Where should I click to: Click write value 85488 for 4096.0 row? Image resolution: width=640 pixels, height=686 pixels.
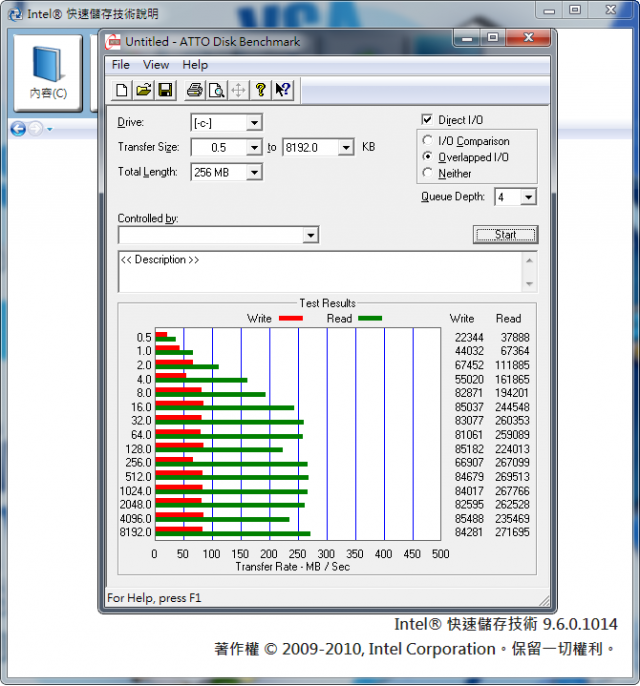coord(469,519)
